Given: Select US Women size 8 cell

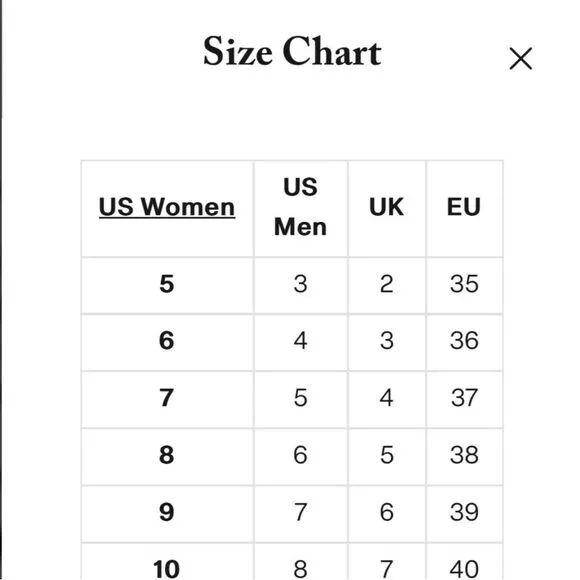Looking at the screenshot, I should [167, 455].
